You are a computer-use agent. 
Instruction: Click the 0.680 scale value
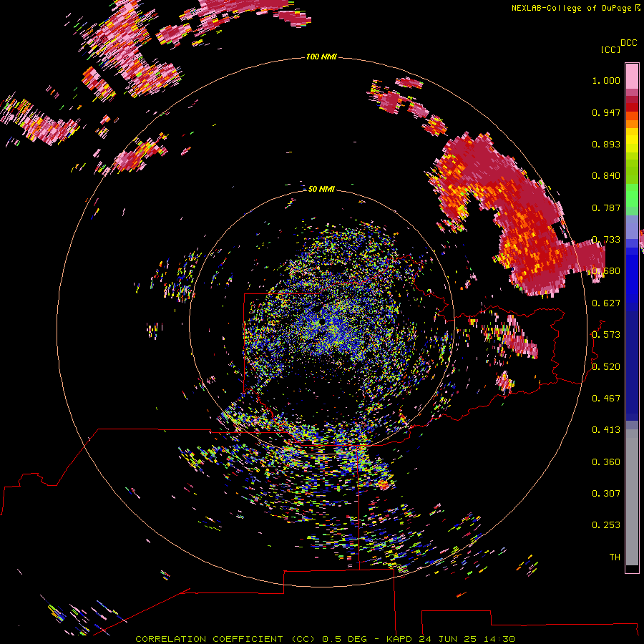coord(606,271)
